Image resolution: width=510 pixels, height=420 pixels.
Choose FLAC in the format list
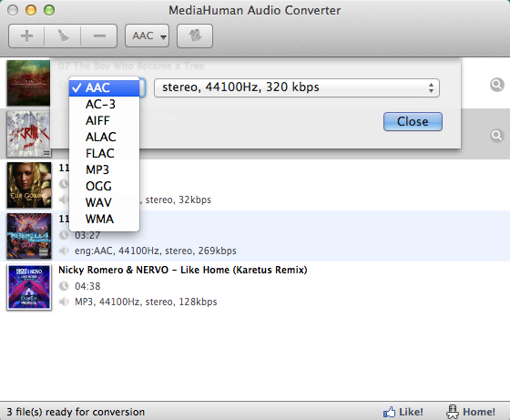pos(105,153)
